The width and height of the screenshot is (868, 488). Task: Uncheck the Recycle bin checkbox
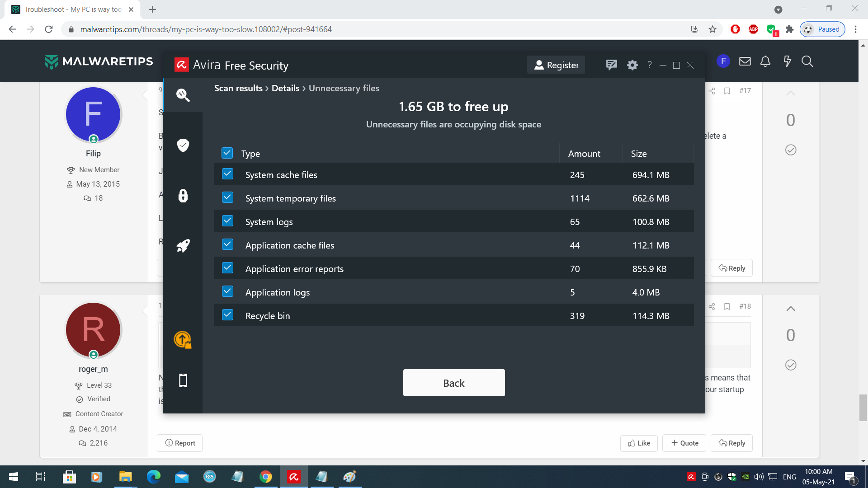pos(227,315)
